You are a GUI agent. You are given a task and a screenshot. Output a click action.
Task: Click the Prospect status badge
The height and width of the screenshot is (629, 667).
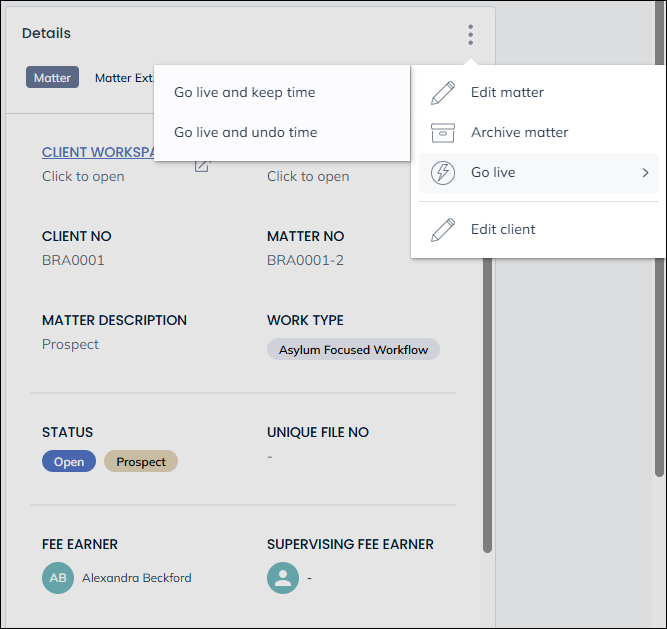click(141, 462)
